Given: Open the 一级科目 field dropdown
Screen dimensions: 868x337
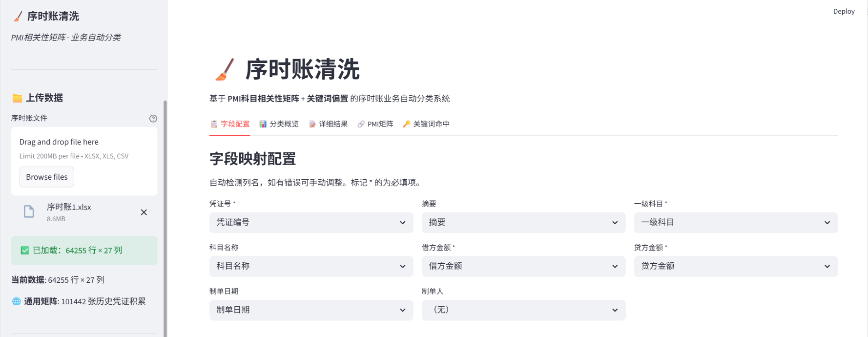Looking at the screenshot, I should [736, 223].
